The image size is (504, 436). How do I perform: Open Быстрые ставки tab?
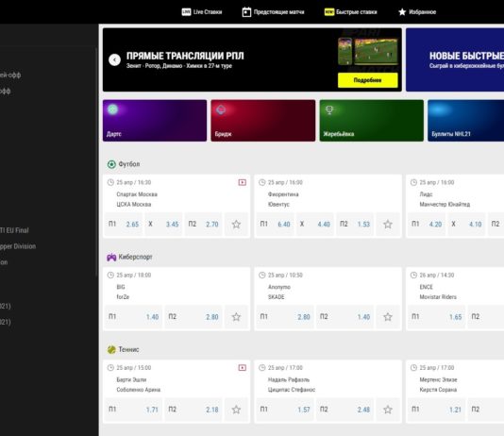coord(351,12)
